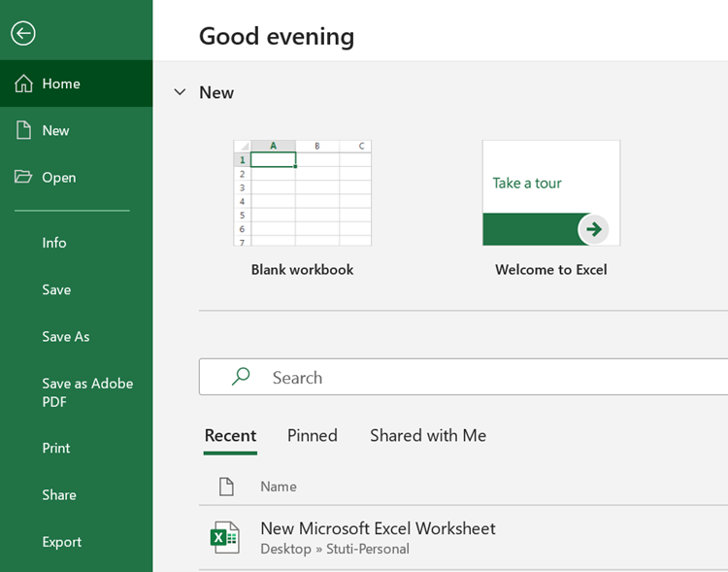Click Export in the sidebar
Viewport: 728px width, 572px height.
click(62, 541)
